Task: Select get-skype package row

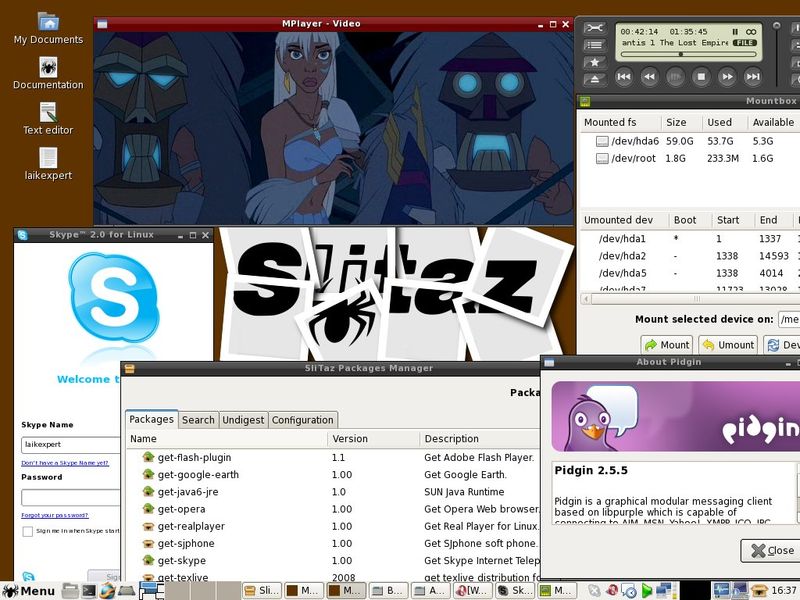Action: click(x=333, y=560)
